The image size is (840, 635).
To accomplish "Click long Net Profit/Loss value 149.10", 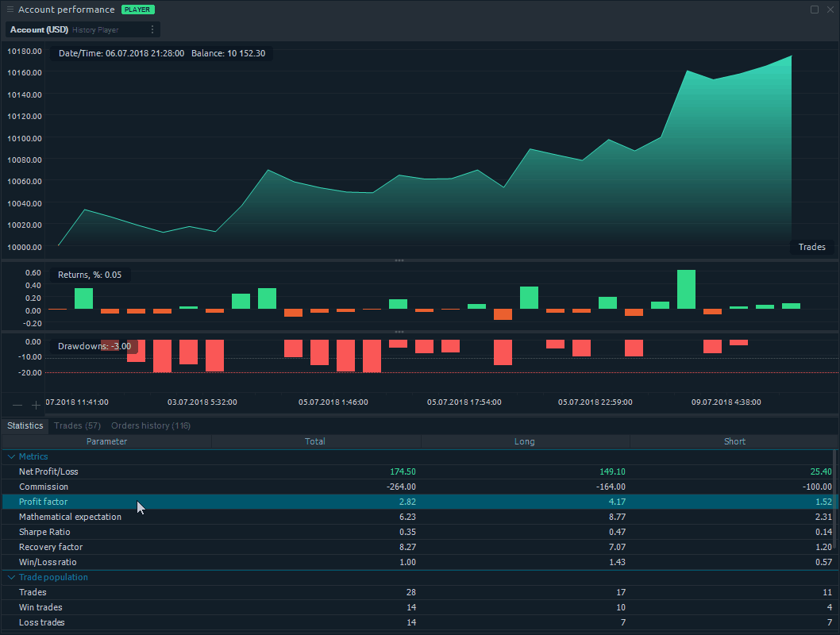I will point(612,471).
